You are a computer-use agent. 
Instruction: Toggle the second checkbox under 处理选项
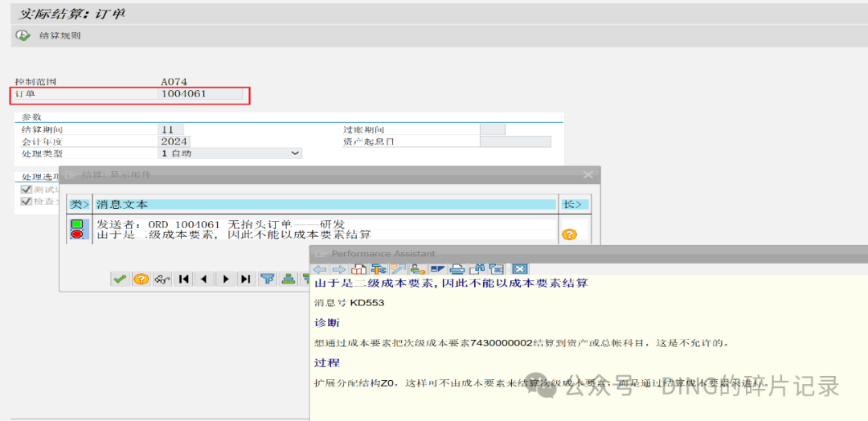click(26, 201)
